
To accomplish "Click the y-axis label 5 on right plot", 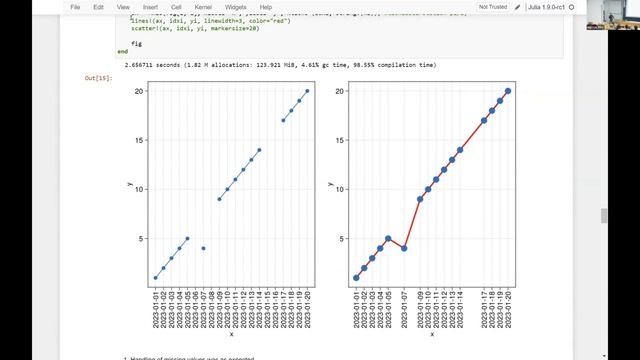I will coord(342,239).
